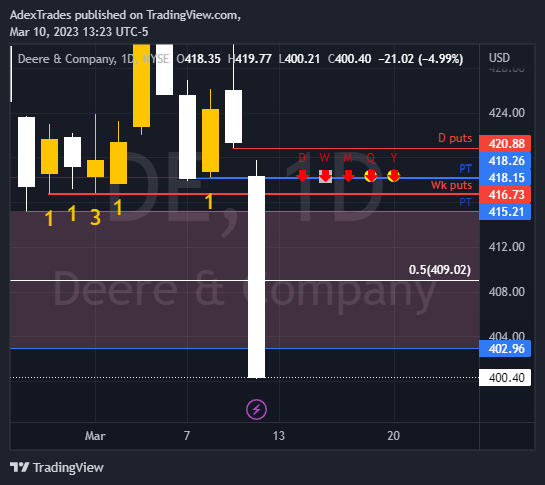Click the red M timeframe letter
This screenshot has width=545, height=485.
tap(348, 158)
